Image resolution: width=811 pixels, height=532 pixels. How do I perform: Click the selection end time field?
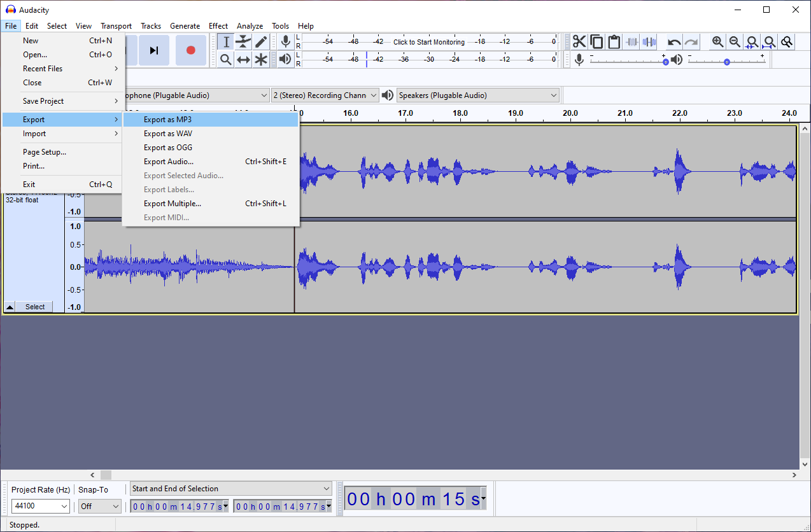(x=283, y=507)
